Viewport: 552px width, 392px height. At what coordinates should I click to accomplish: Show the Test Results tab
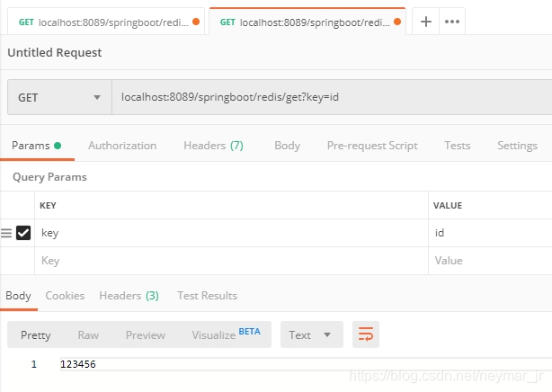(207, 296)
